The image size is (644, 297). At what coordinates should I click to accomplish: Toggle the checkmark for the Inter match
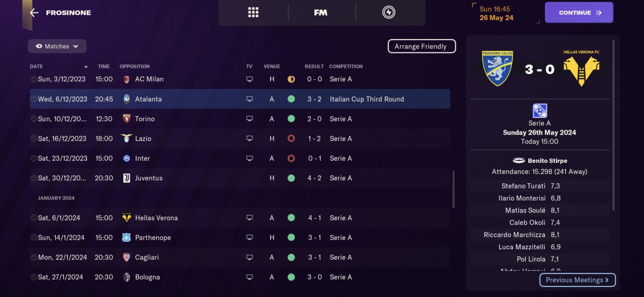(x=33, y=158)
